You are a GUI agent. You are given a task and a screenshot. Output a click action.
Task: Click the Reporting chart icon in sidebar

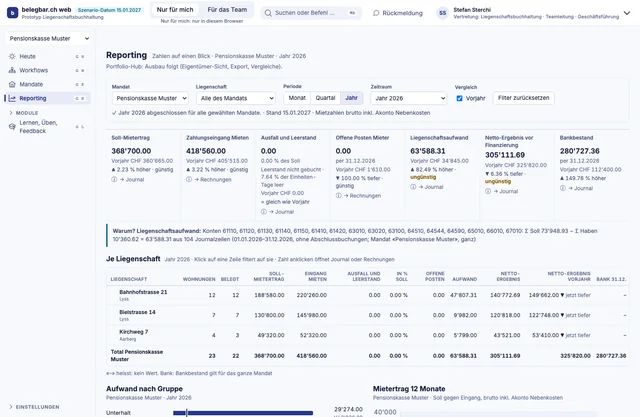click(12, 98)
